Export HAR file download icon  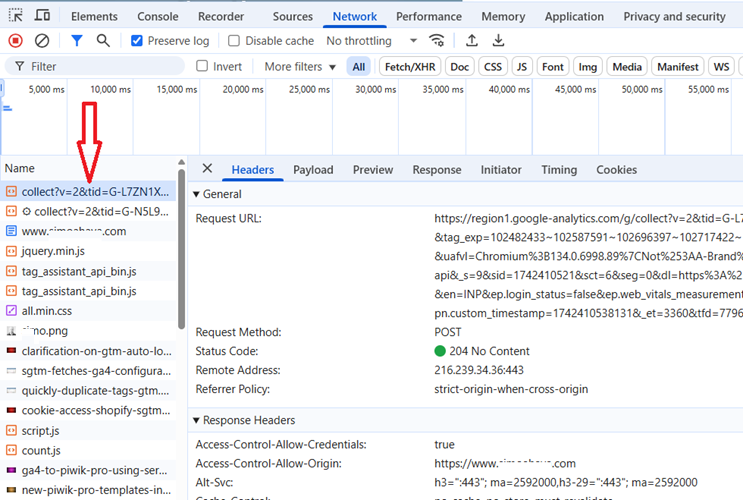(498, 41)
